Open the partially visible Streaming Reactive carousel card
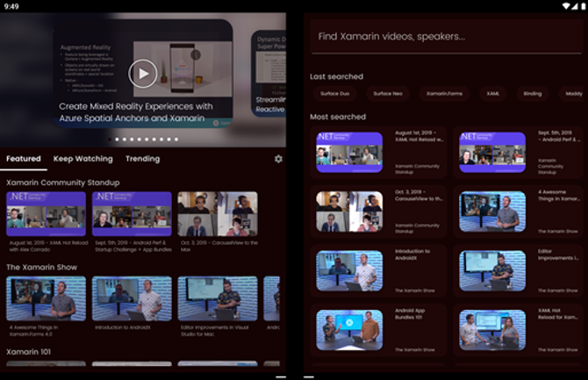 click(269, 74)
